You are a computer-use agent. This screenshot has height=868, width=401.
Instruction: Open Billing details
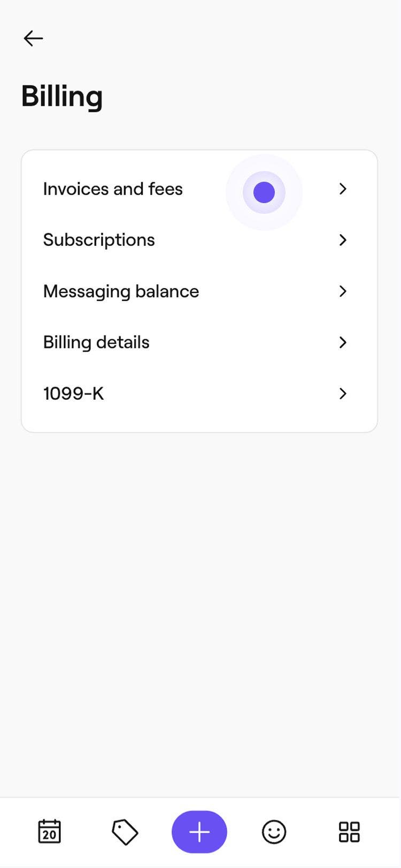[96, 343]
